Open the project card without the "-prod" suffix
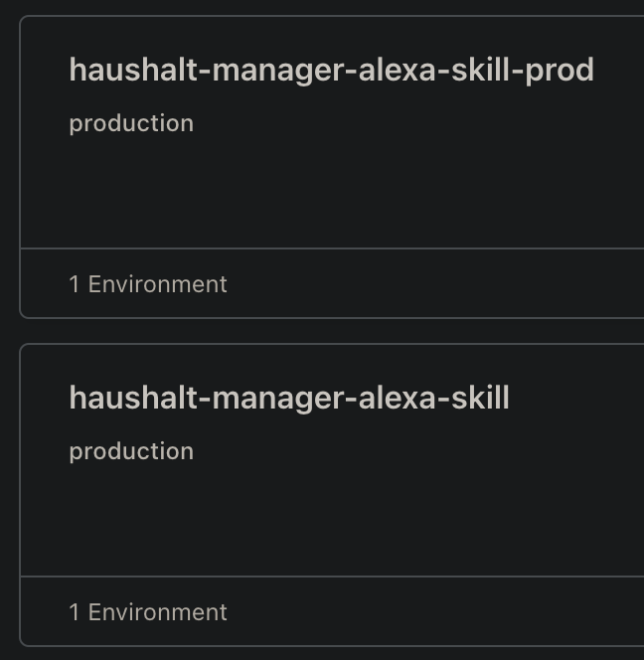Viewport: 644px width, 660px height. 288,398
